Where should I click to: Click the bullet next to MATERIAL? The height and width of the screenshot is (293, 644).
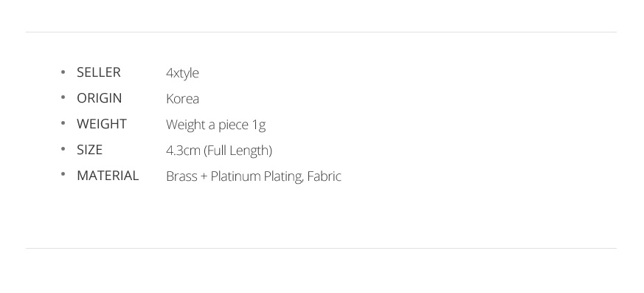(63, 175)
